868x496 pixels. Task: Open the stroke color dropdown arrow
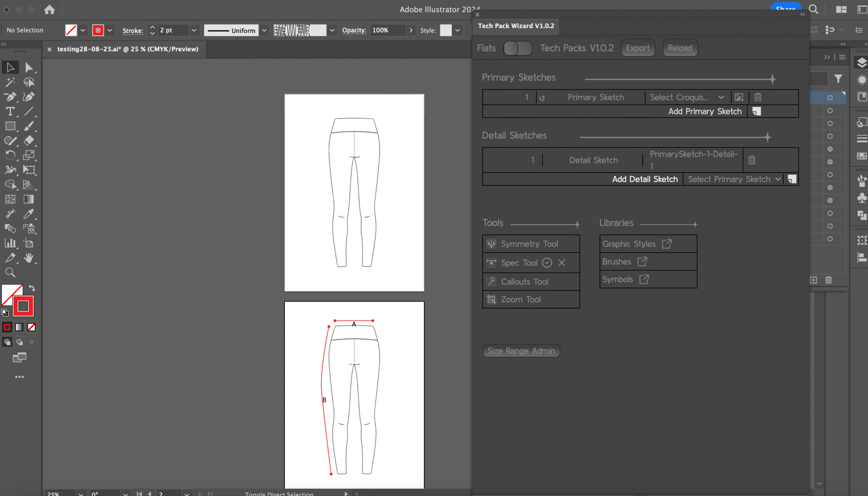click(x=110, y=30)
